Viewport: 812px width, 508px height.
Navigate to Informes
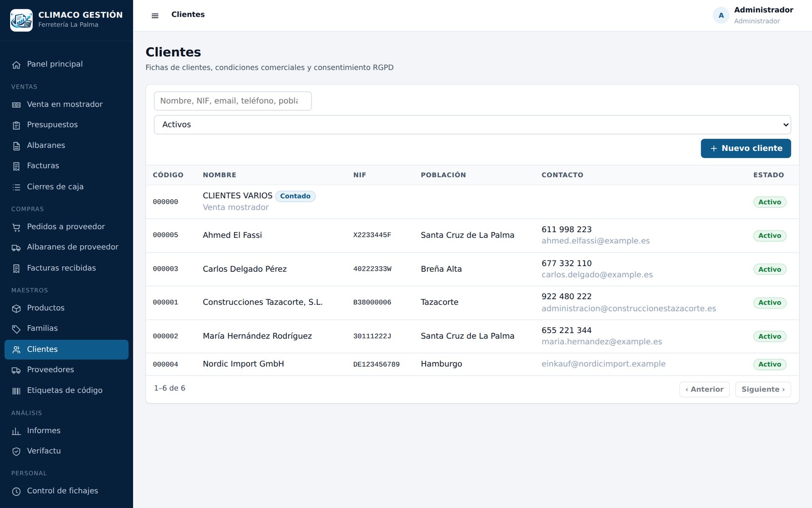point(66,430)
